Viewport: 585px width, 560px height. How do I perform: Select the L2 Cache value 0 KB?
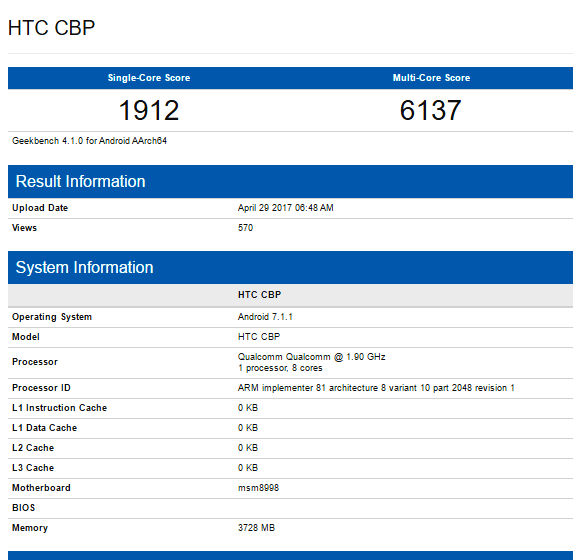(x=248, y=448)
